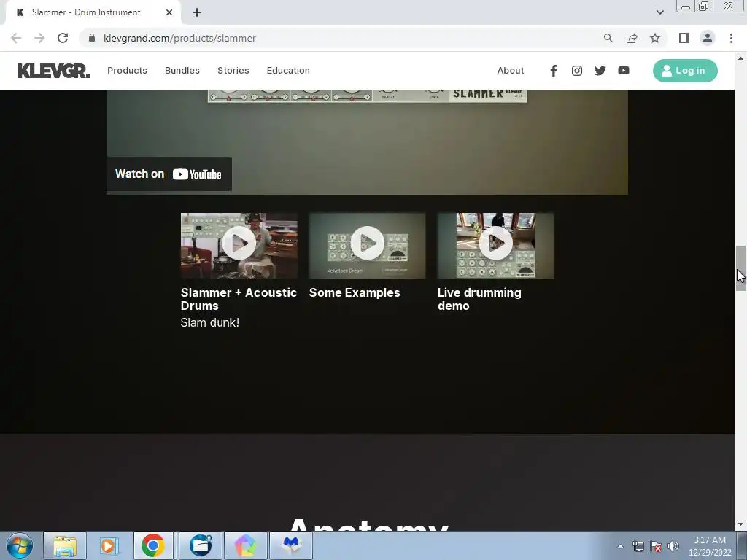Click in the address bar URL
This screenshot has height=560, width=747.
coord(179,38)
